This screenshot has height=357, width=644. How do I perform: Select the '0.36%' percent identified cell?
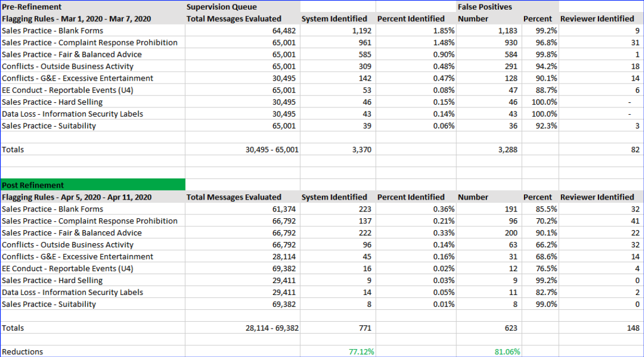coord(416,209)
